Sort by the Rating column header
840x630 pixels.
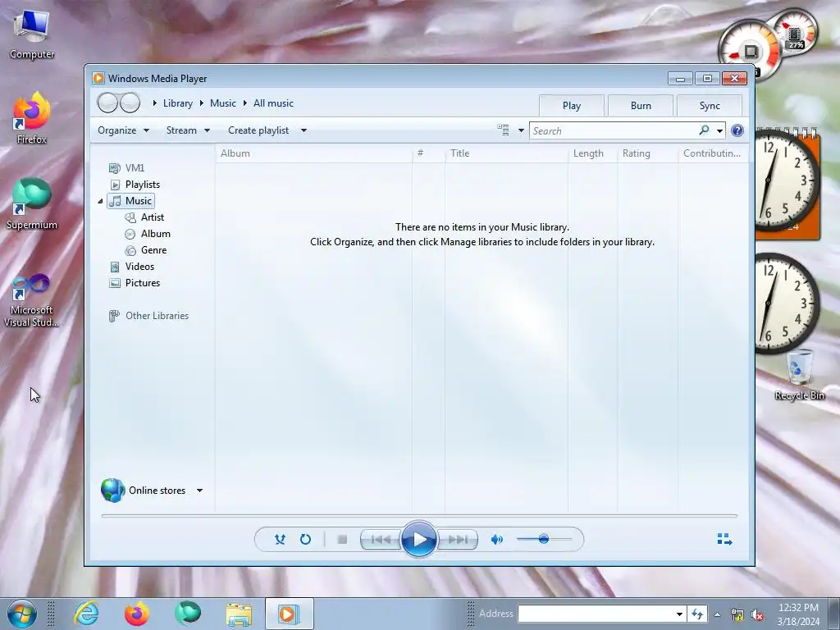[648, 153]
